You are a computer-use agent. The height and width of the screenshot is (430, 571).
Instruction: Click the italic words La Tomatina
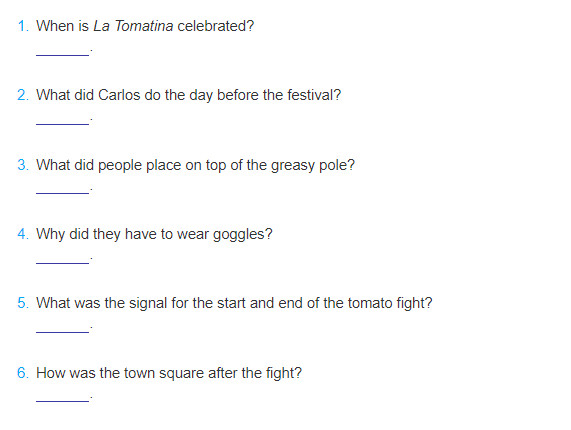(x=133, y=26)
